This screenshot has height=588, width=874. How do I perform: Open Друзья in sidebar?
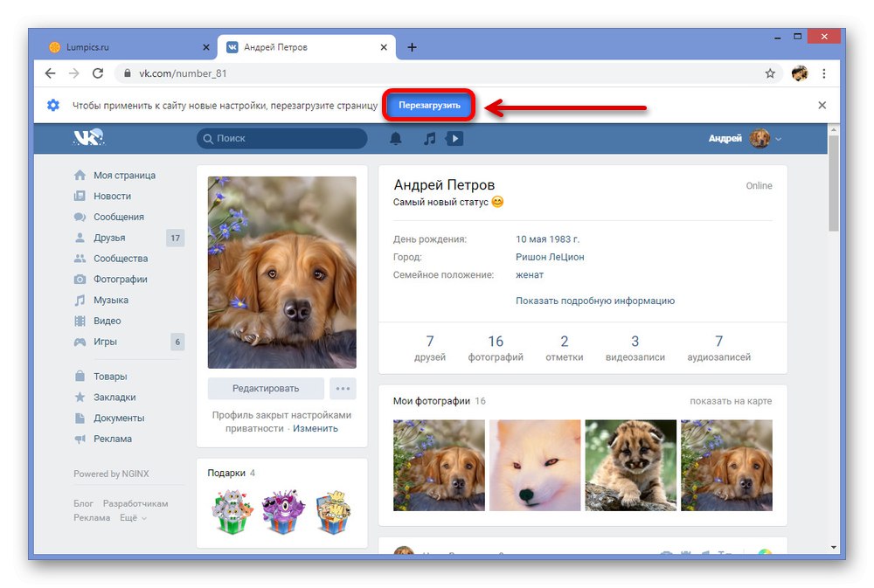tap(109, 238)
